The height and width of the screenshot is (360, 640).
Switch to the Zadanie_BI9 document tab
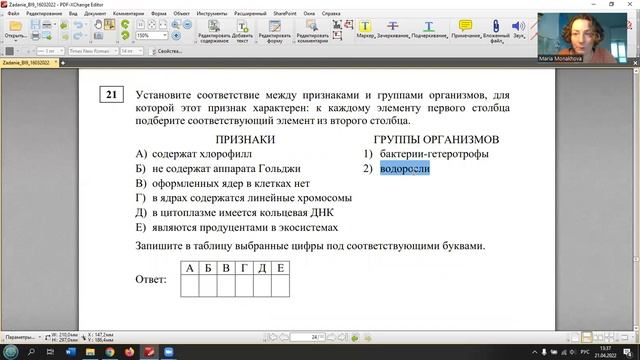(x=29, y=63)
